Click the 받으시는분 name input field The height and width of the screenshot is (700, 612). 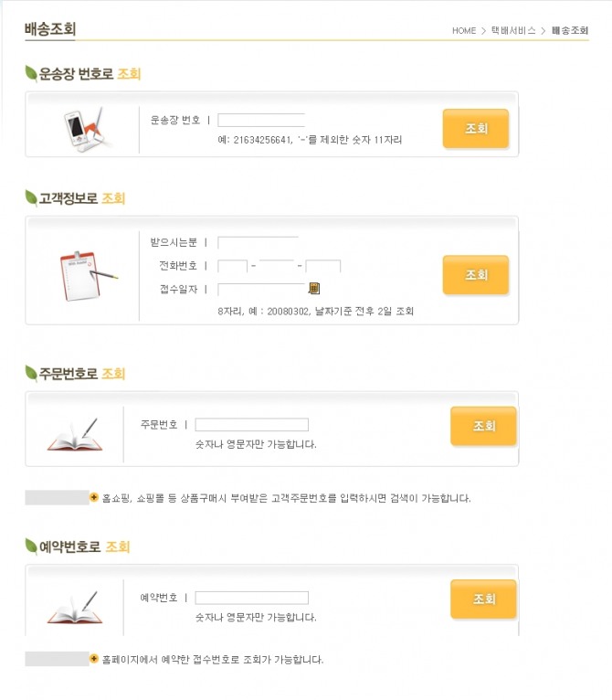258,242
